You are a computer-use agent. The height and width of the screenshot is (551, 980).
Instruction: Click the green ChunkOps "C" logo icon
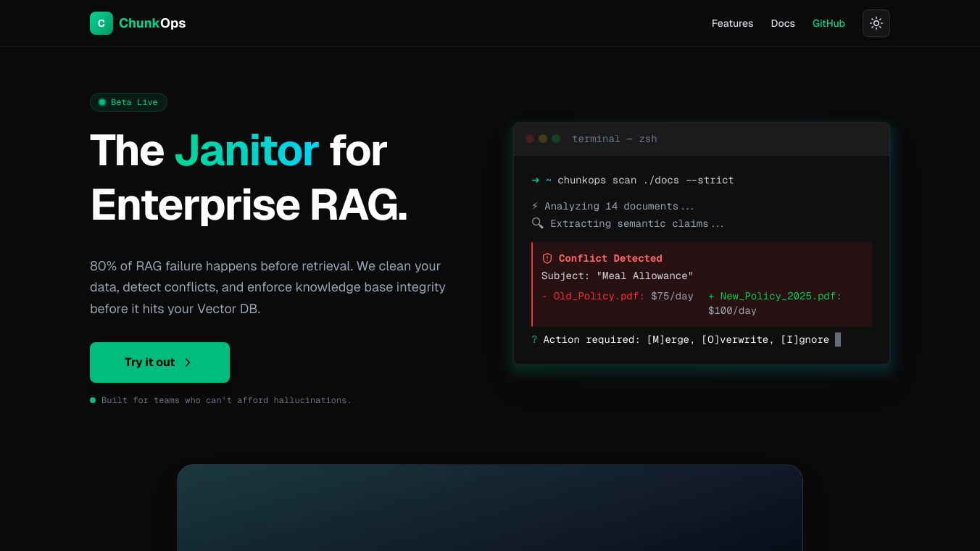(x=101, y=23)
